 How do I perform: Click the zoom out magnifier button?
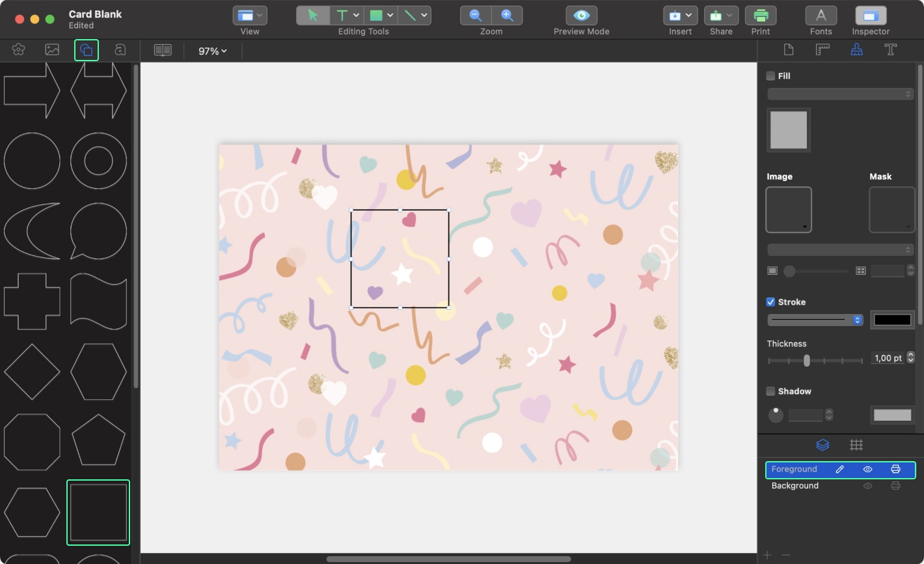pyautogui.click(x=476, y=16)
